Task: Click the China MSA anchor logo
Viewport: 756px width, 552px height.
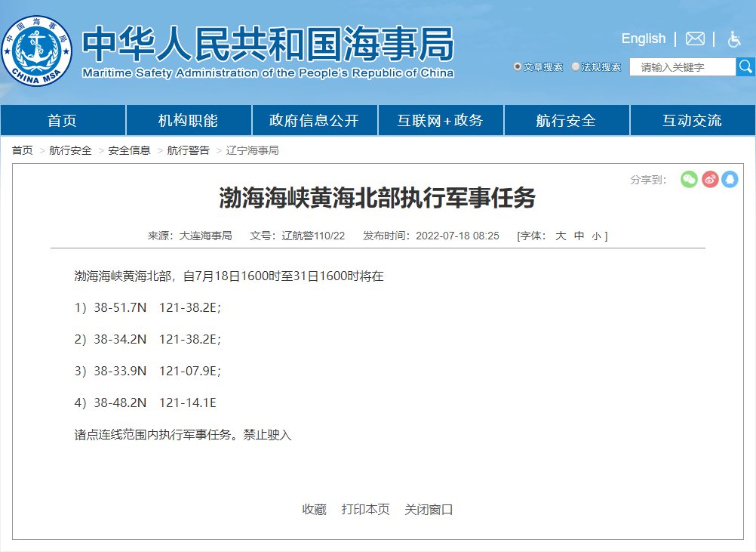Action: point(37,51)
